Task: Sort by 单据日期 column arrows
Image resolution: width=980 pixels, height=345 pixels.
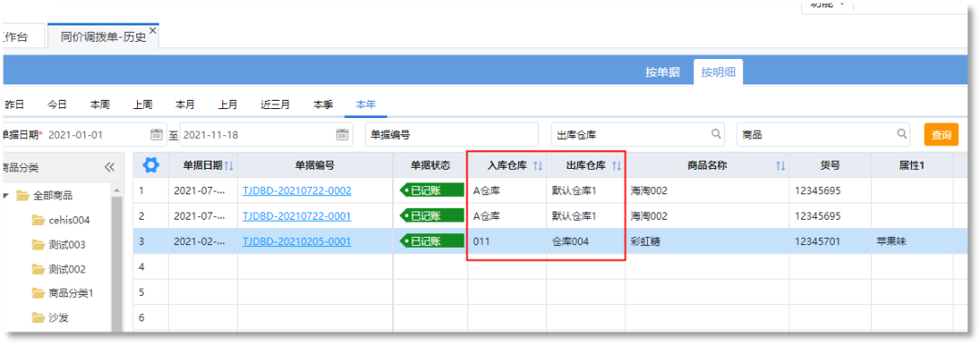Action: tap(229, 165)
